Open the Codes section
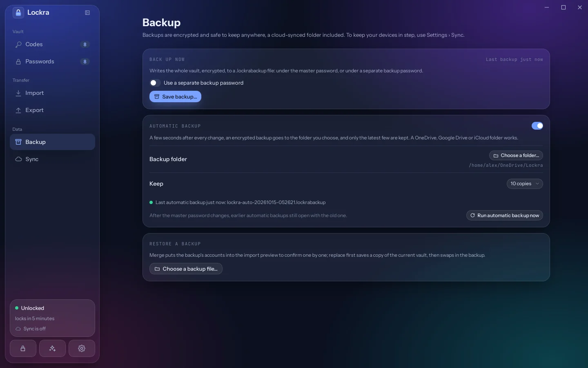This screenshot has width=588, height=368. point(52,45)
